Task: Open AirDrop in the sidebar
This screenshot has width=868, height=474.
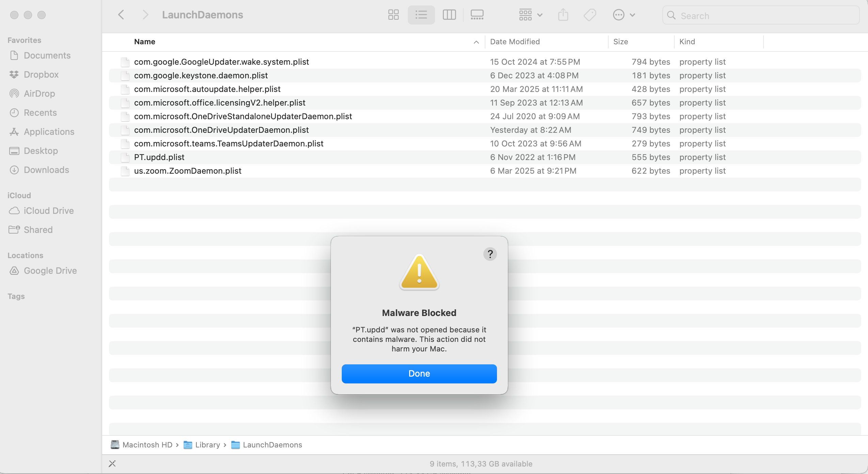Action: pyautogui.click(x=39, y=93)
